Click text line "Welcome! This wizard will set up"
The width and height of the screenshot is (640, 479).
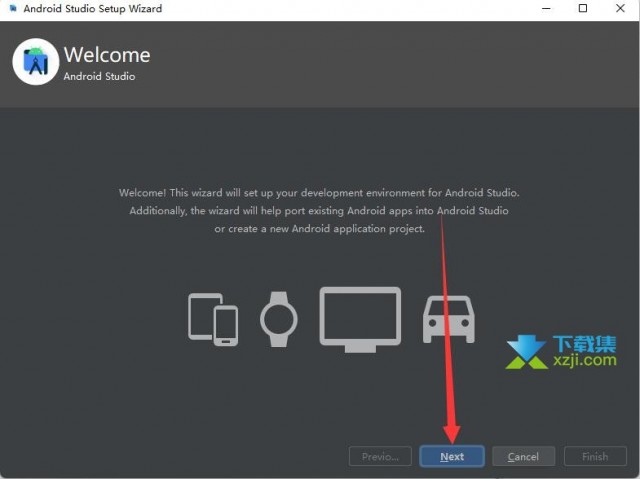319,193
